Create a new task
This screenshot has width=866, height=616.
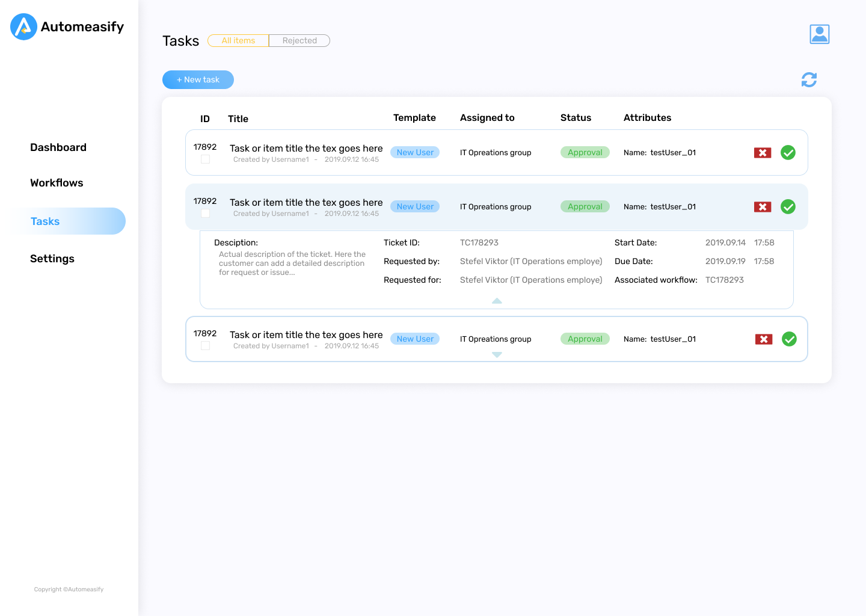click(198, 79)
